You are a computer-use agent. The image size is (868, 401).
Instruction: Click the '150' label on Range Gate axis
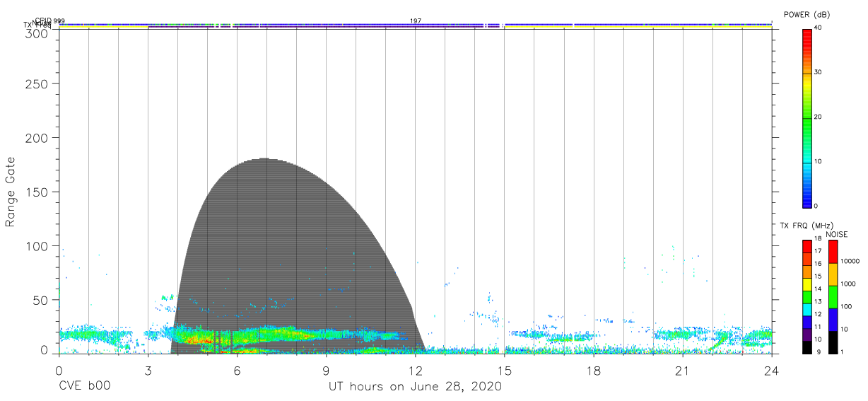coord(37,192)
